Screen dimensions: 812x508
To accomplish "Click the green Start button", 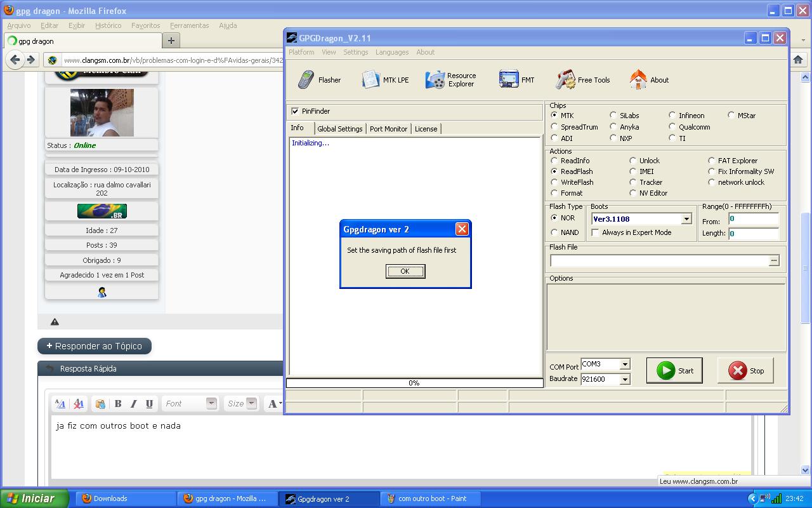I will [x=674, y=370].
